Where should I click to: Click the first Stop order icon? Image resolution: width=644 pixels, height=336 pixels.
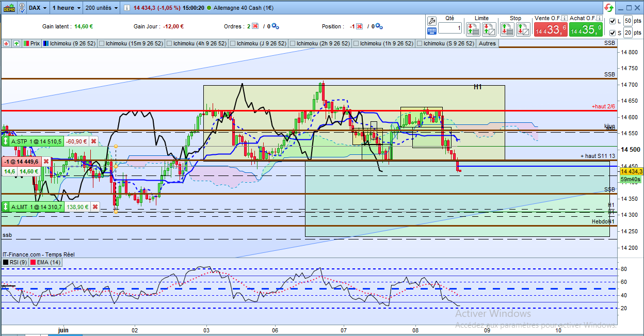[x=507, y=29]
